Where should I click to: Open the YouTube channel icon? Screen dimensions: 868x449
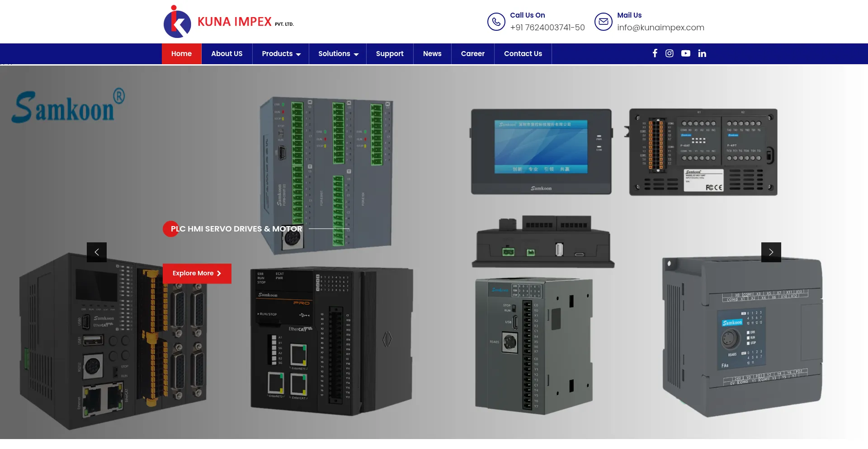(686, 53)
